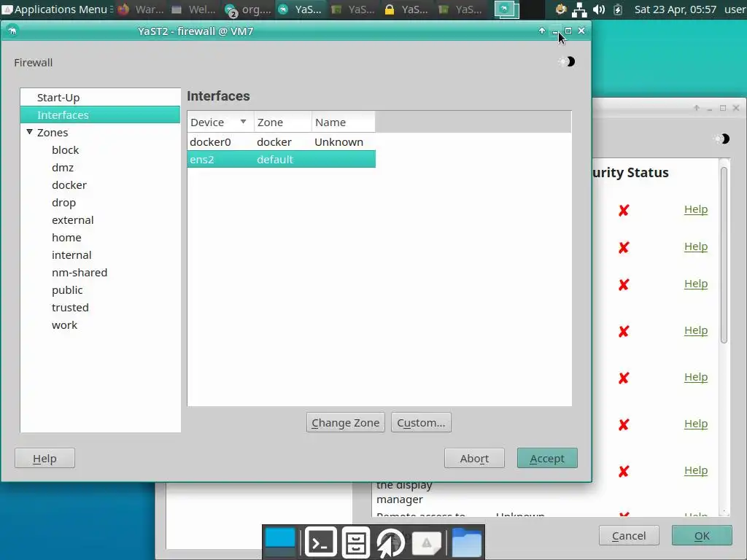Click the 'Unknown' name cell
This screenshot has width=747, height=560.
338,142
